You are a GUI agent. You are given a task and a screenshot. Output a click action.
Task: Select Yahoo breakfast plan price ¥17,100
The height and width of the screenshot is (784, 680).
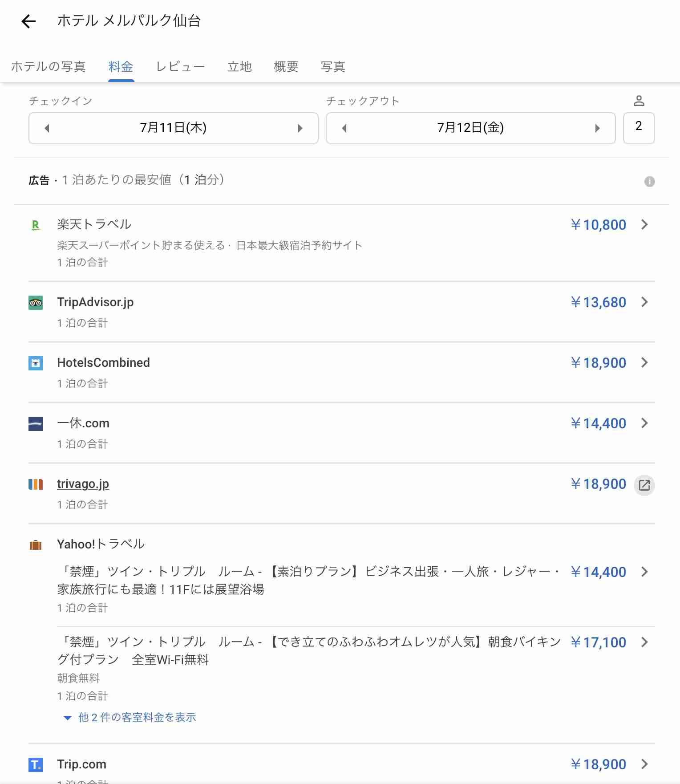pos(598,642)
